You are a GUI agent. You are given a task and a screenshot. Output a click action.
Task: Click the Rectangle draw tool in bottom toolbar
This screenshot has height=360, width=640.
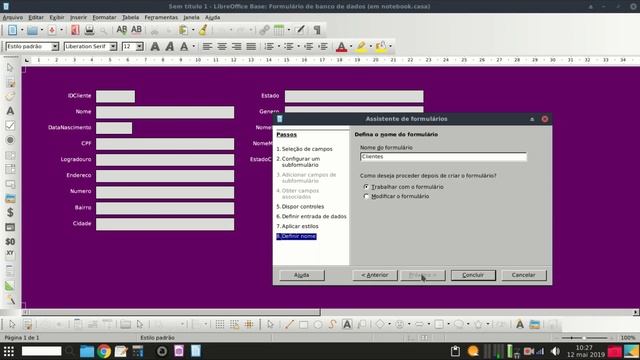(304, 324)
